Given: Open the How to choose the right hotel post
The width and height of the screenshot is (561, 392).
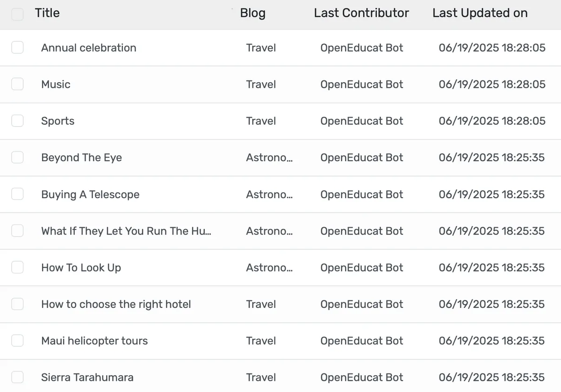Looking at the screenshot, I should [x=116, y=304].
